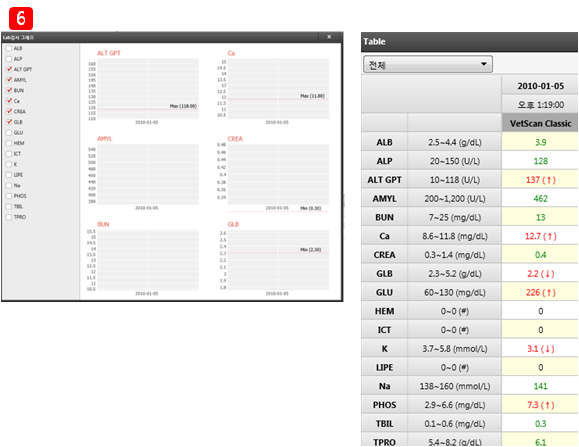579x447 pixels.
Task: Check the GLU checkbox
Action: [9, 133]
